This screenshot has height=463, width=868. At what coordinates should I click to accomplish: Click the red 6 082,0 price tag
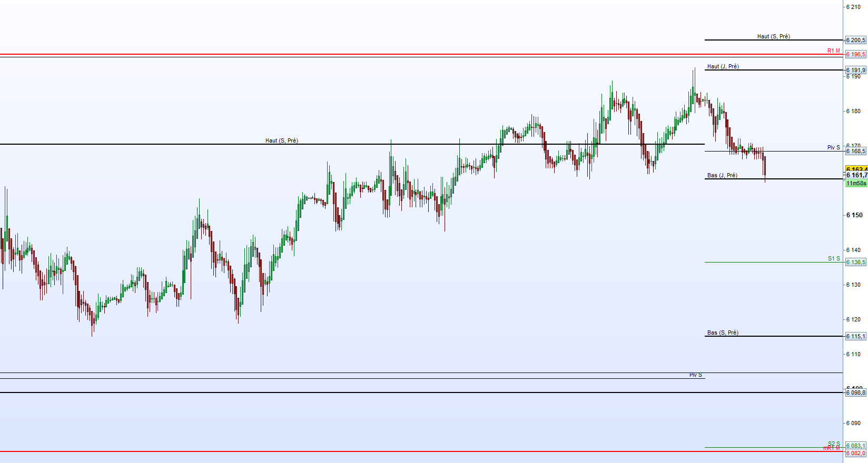coord(855,453)
